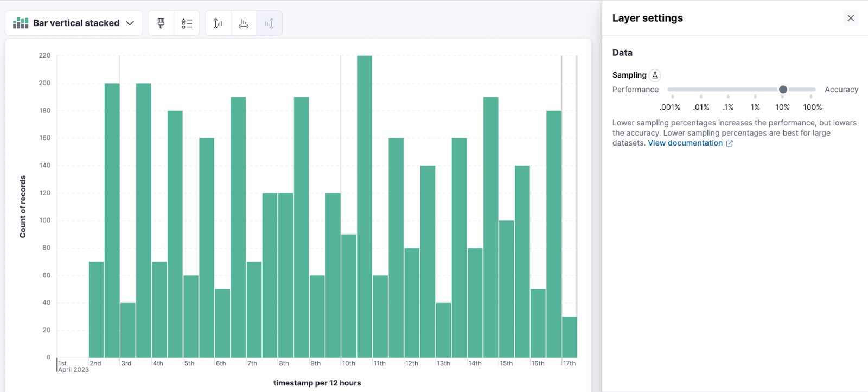This screenshot has width=868, height=392.
Task: Click the greyed-out right axis icon
Action: click(x=270, y=23)
